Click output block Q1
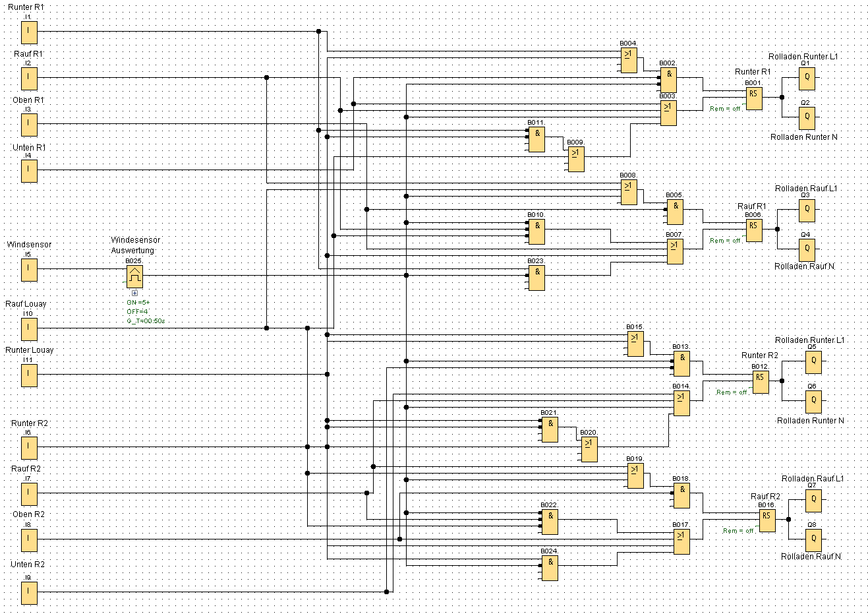This screenshot has width=868, height=614. (x=807, y=78)
